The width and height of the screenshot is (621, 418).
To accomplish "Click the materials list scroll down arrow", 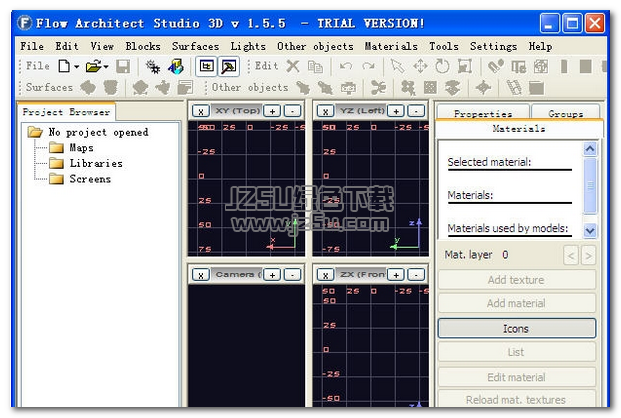I will (x=590, y=230).
